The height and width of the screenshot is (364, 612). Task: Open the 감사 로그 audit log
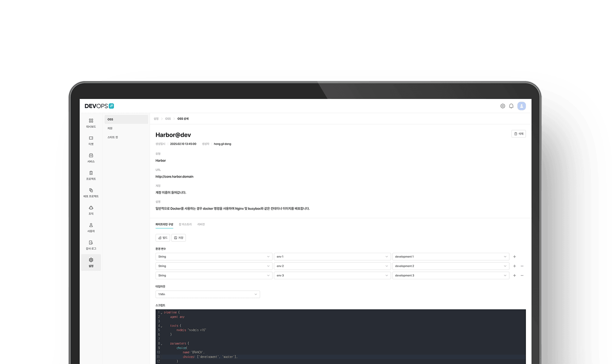pos(91,245)
